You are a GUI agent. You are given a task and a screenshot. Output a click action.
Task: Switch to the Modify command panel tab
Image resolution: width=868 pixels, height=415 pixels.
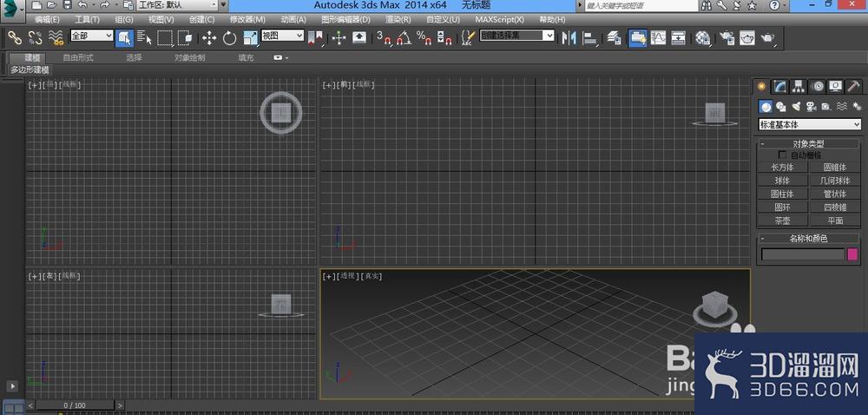[780, 86]
